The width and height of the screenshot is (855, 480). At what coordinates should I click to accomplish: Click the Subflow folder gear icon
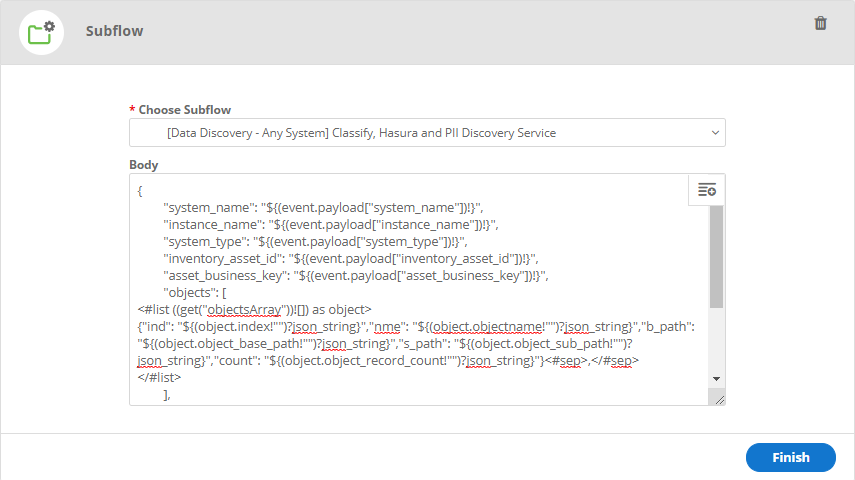(41, 32)
